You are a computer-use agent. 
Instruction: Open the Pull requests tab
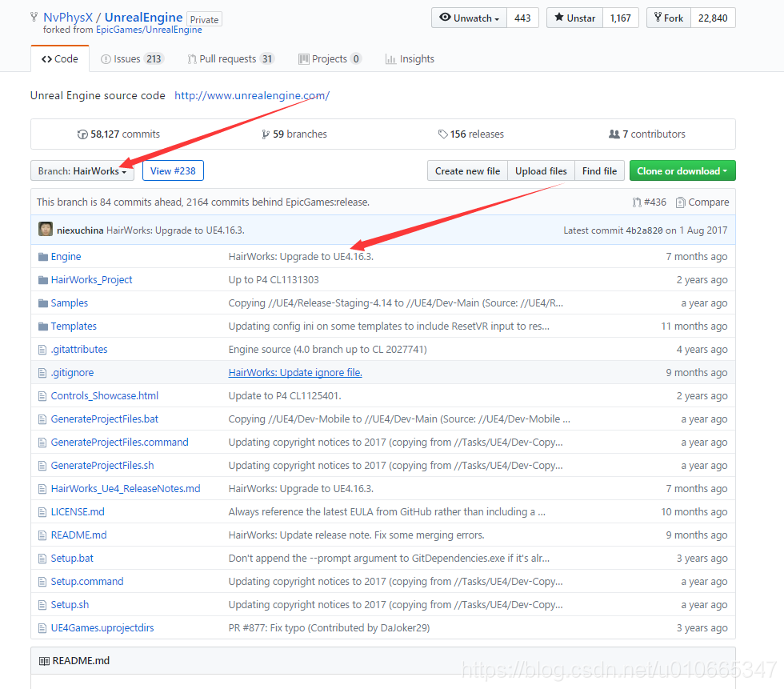click(x=231, y=59)
